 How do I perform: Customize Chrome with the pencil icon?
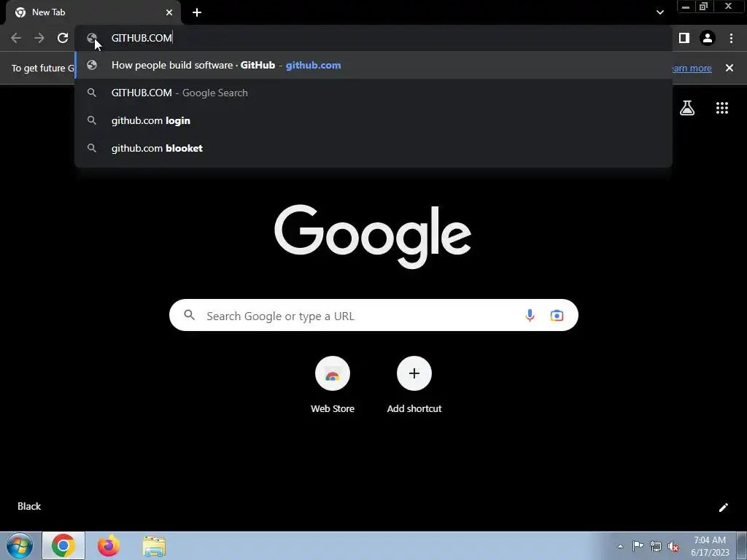pos(723,507)
